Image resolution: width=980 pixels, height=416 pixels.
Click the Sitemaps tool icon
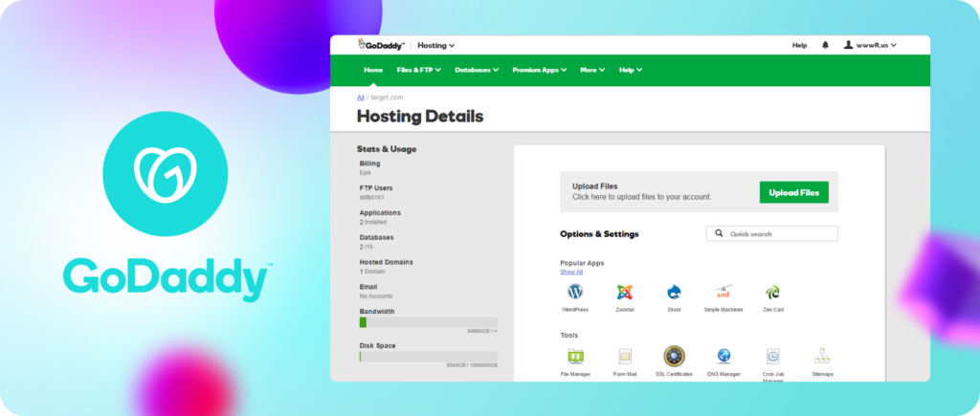[821, 357]
